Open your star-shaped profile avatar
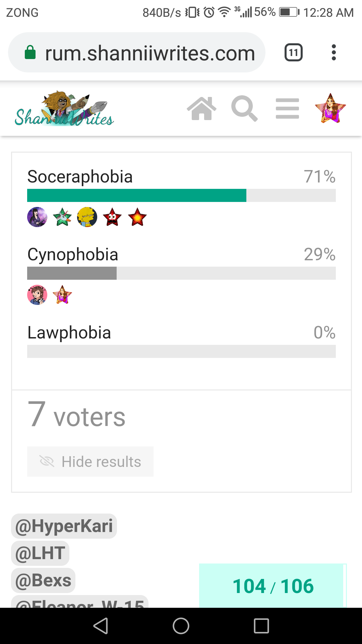The image size is (362, 644). [330, 108]
